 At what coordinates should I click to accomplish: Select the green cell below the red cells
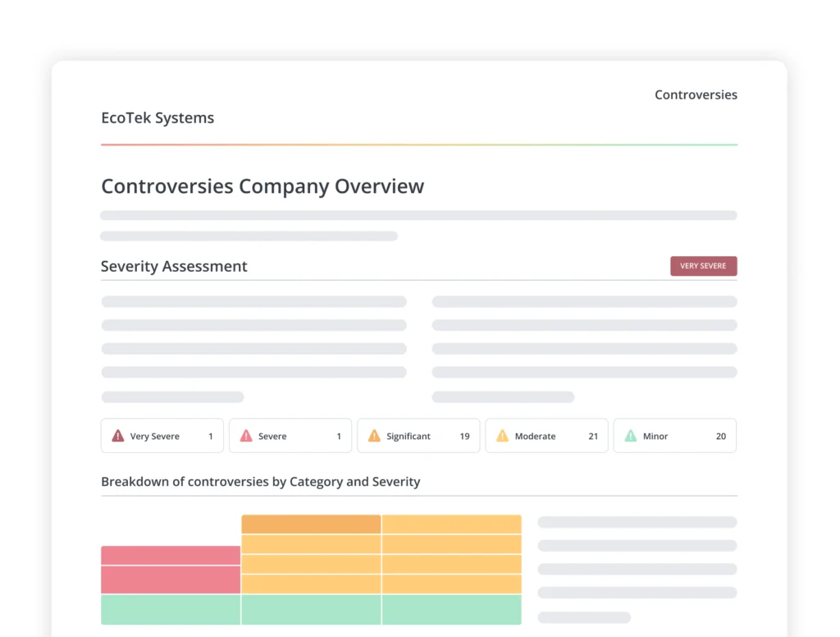coord(171,610)
